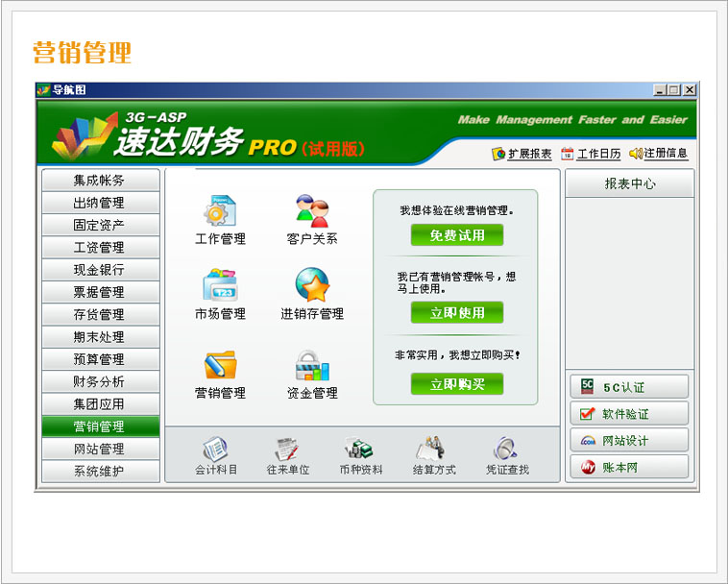This screenshot has height=584, width=728.
Task: Select 网站管理 in the sidebar
Action: (101, 449)
